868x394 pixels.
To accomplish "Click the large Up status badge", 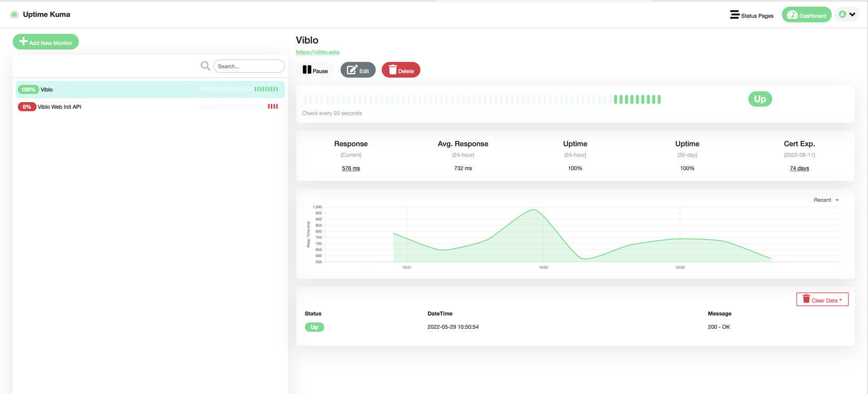I will (x=760, y=99).
